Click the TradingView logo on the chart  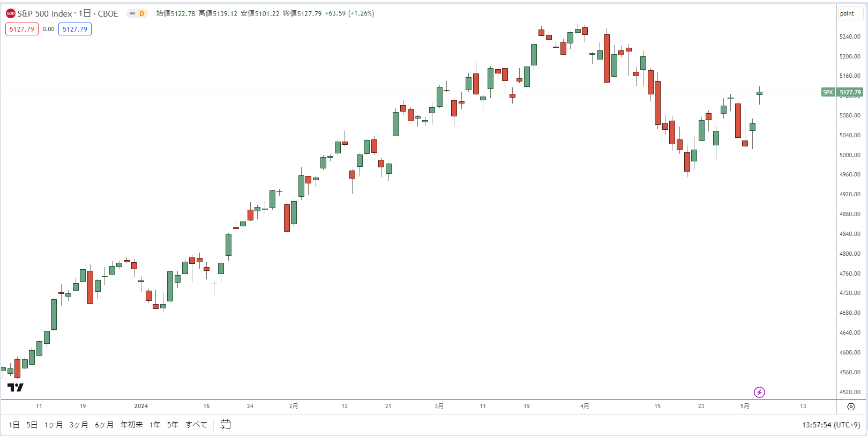(15, 387)
